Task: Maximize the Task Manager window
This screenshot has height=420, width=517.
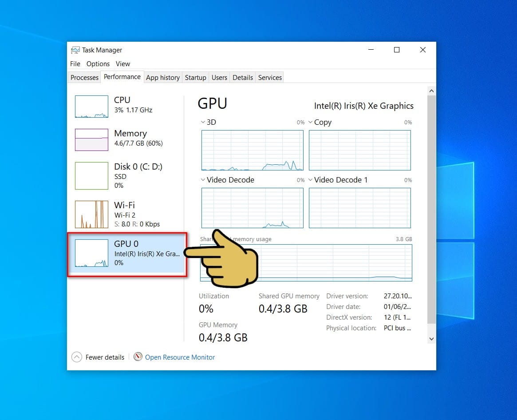Action: [397, 50]
